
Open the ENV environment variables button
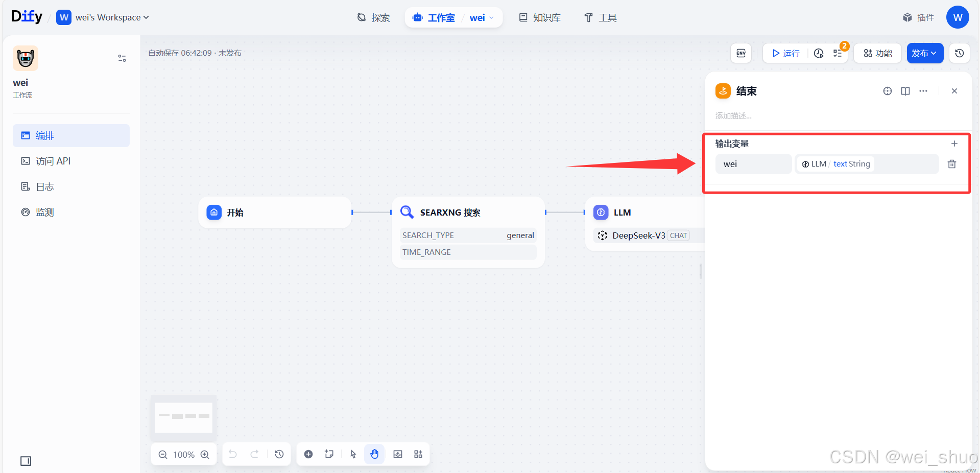click(x=741, y=53)
